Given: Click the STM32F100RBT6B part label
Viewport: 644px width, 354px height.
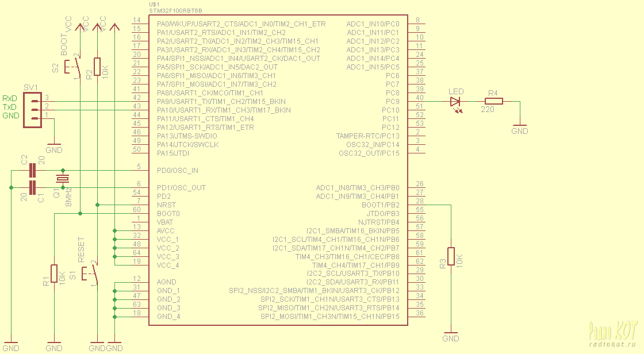Looking at the screenshot, I should tap(175, 10).
